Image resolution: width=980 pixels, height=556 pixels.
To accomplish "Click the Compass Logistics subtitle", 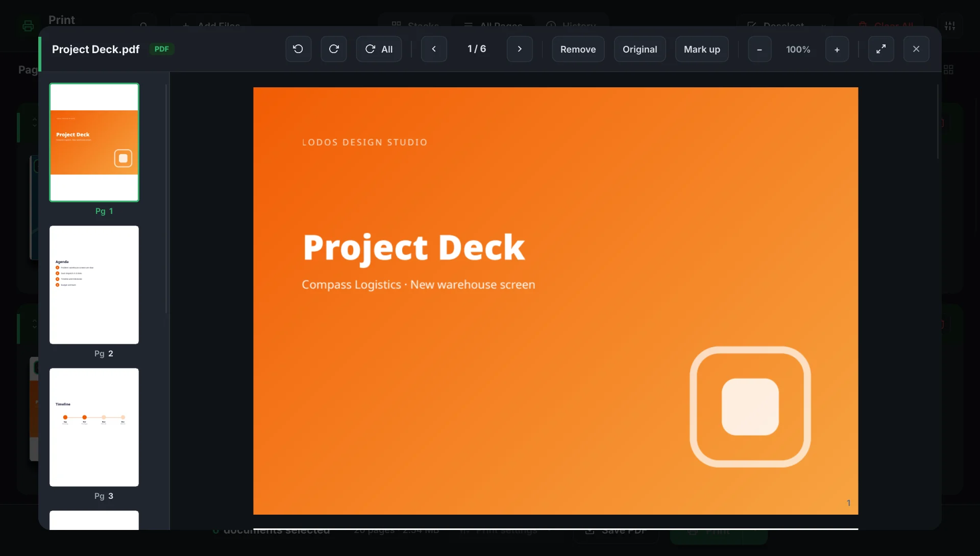I will tap(419, 284).
